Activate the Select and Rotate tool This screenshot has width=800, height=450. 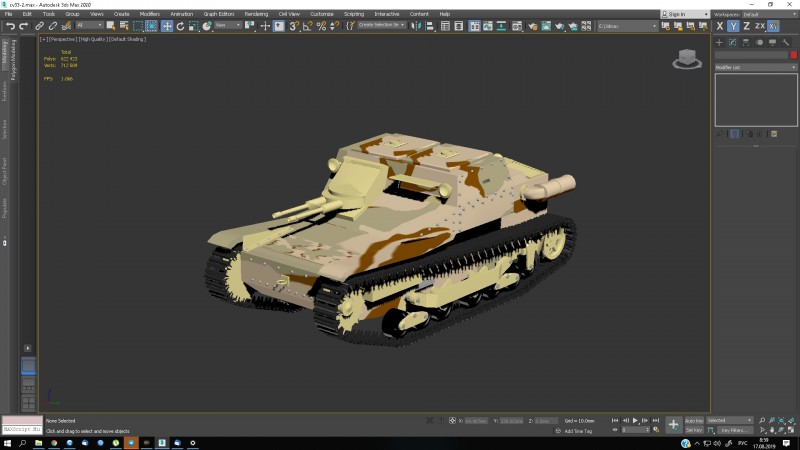[180, 26]
